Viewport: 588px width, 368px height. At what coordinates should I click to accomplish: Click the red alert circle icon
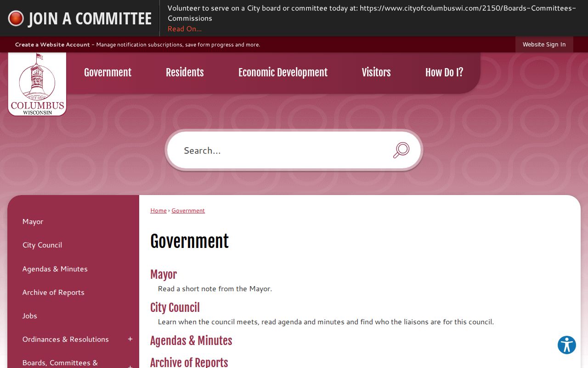point(16,18)
